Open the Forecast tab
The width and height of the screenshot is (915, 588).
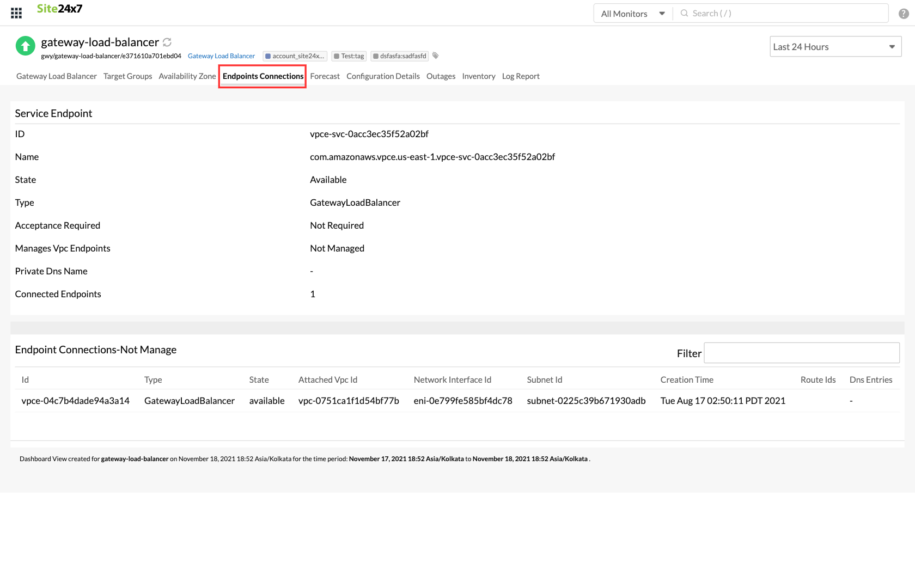[x=325, y=76]
